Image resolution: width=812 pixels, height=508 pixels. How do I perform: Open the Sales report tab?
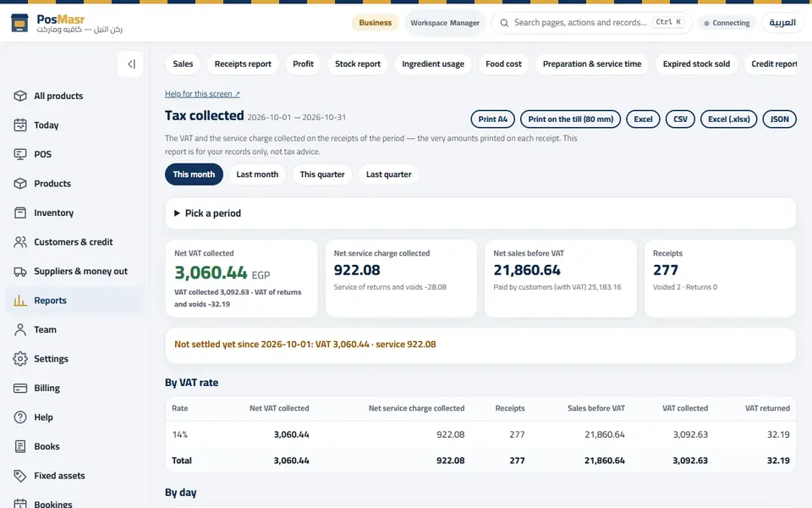(x=183, y=63)
